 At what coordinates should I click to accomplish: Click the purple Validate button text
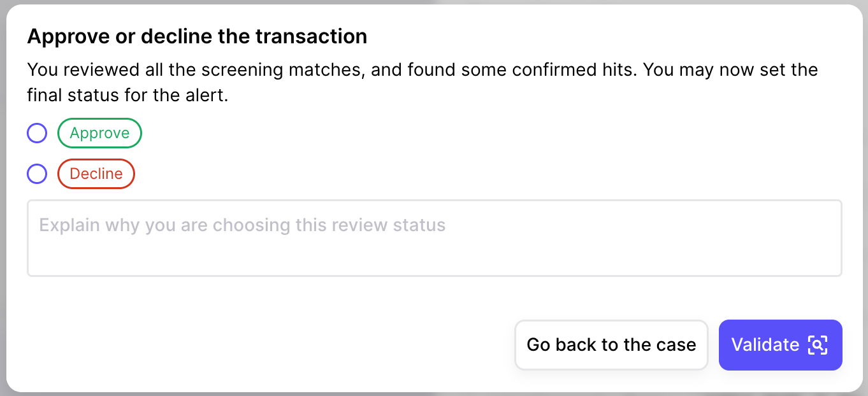click(765, 345)
